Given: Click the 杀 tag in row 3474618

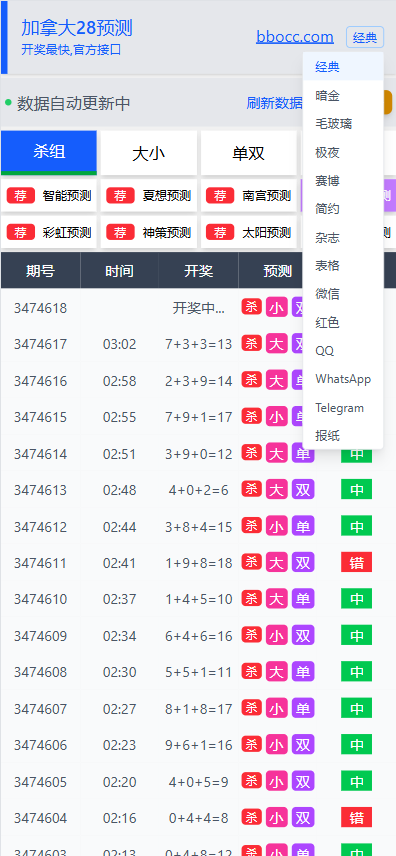Looking at the screenshot, I should coord(252,306).
